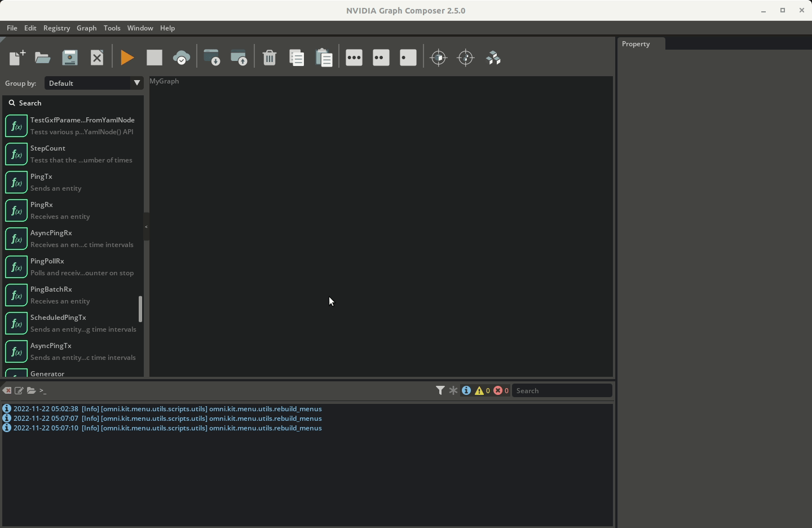812x528 pixels.
Task: Click the console Search field
Action: [x=562, y=390]
